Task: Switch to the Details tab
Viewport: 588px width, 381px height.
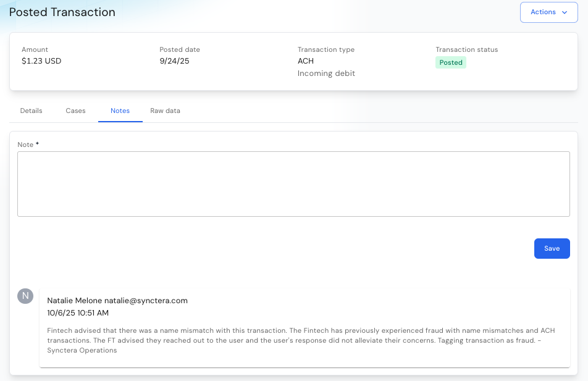Action: [31, 111]
